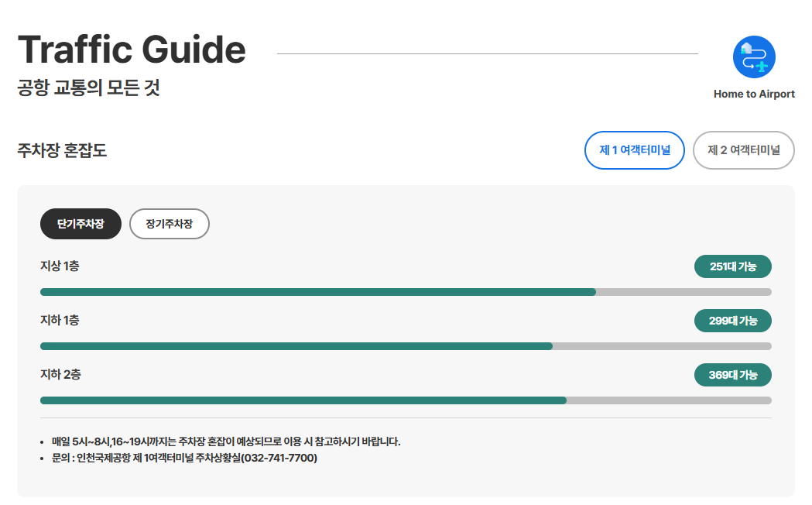812x505 pixels.
Task: Select the 지하 2층 floor label
Action: click(60, 375)
